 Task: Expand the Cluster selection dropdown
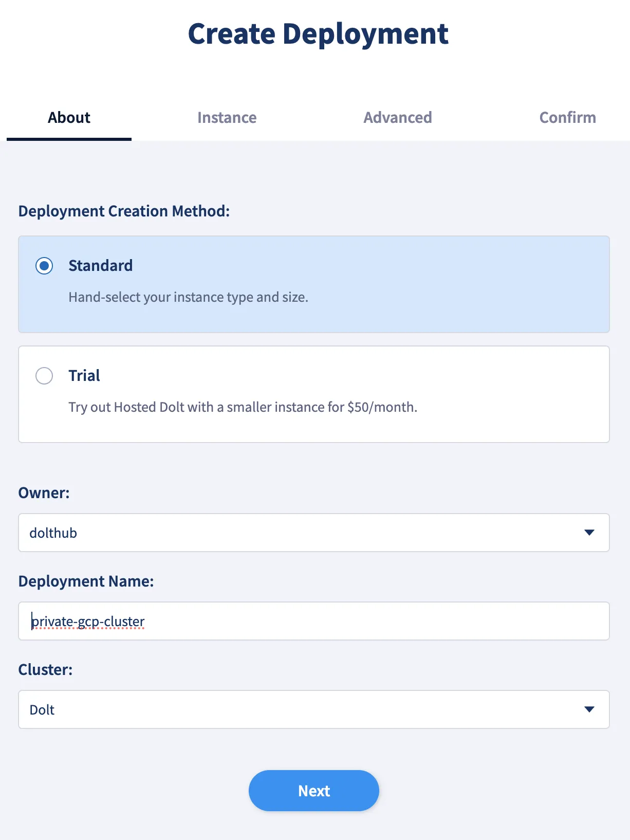313,709
